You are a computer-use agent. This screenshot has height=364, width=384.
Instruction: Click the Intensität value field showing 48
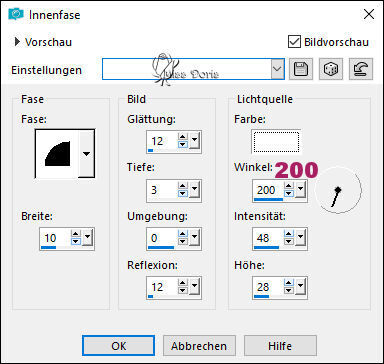(268, 238)
